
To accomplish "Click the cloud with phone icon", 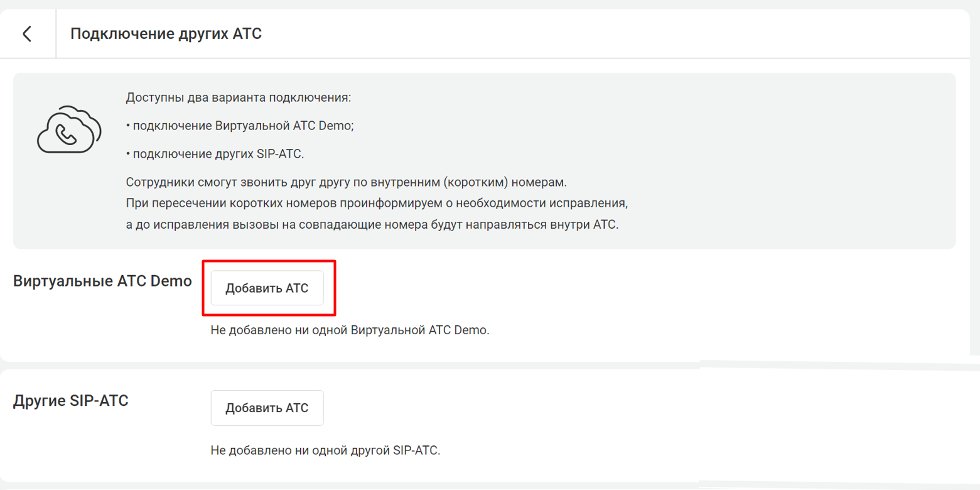I will coord(69,129).
